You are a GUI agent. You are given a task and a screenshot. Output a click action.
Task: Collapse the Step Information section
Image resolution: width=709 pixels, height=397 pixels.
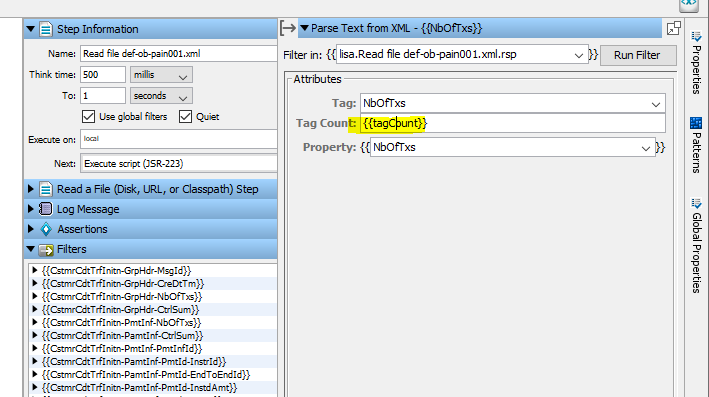click(x=31, y=29)
